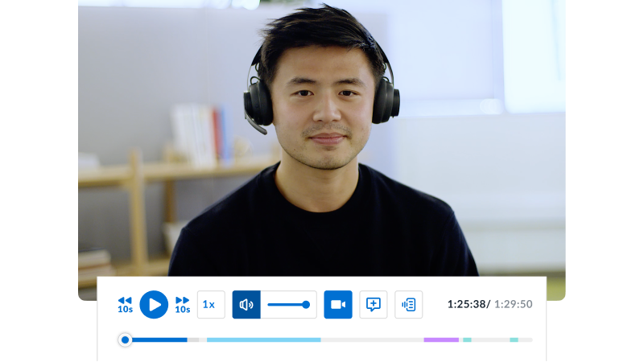The width and height of the screenshot is (644, 362).
Task: Mute audio with speaker icon
Action: 246,305
